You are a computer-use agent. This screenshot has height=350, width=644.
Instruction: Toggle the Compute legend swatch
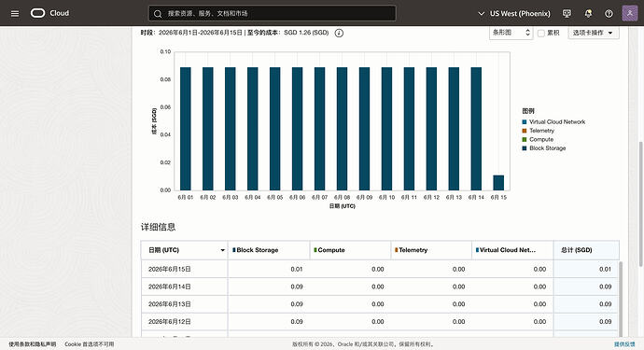click(525, 140)
